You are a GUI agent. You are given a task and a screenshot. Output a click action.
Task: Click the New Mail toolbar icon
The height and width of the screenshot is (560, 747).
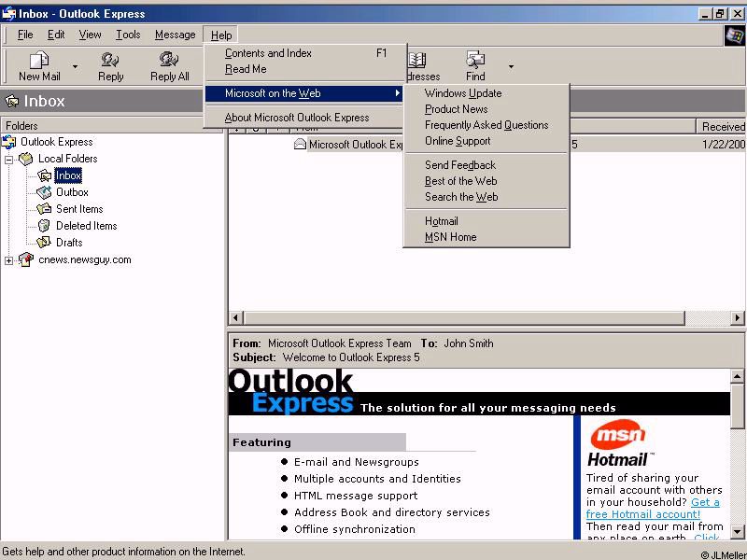(x=39, y=61)
